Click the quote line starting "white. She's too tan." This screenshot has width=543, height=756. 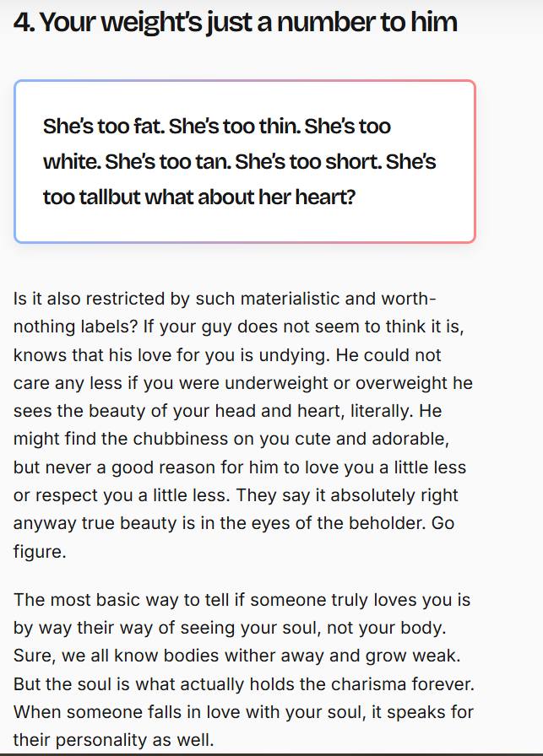coord(240,161)
